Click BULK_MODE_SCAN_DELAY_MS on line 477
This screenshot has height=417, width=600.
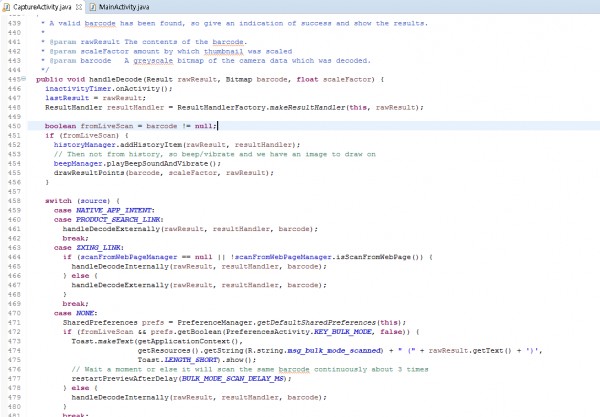pyautogui.click(x=232, y=379)
